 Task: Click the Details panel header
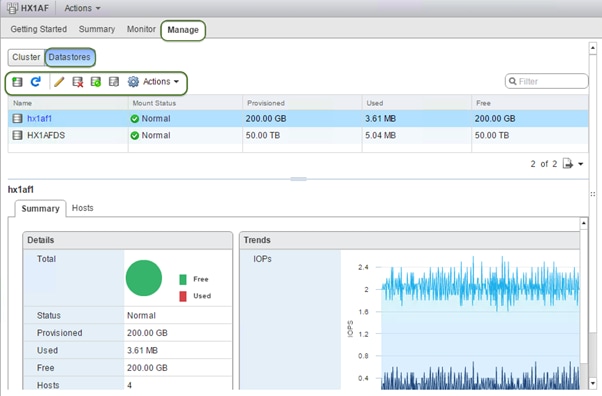127,240
